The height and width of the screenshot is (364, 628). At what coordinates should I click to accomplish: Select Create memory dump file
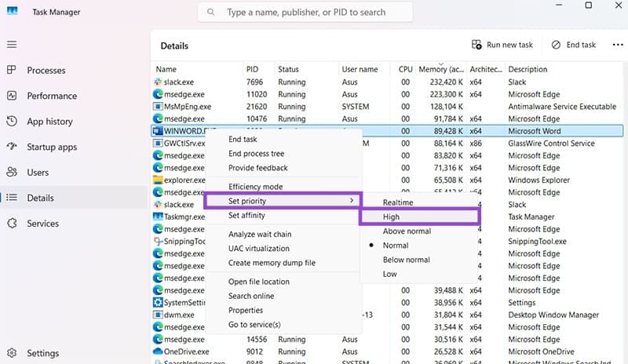[x=272, y=263]
